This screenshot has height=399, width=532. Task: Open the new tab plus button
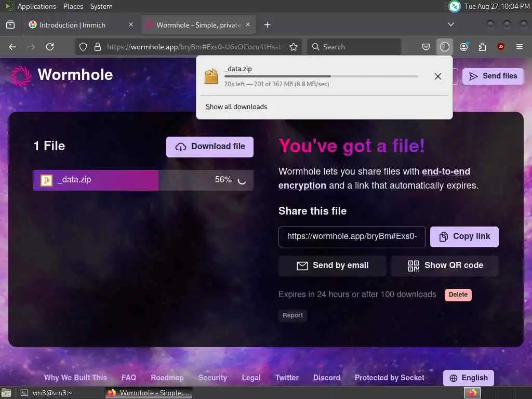268,25
